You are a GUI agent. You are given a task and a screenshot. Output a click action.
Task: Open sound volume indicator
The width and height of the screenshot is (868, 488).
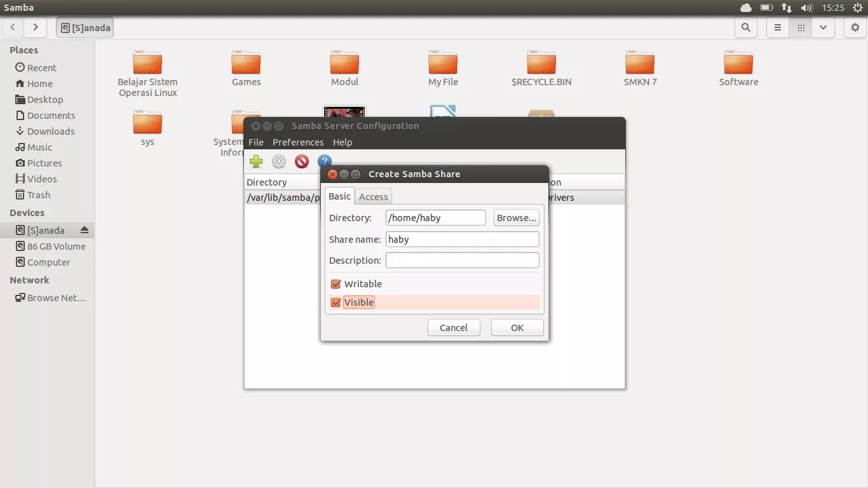807,8
